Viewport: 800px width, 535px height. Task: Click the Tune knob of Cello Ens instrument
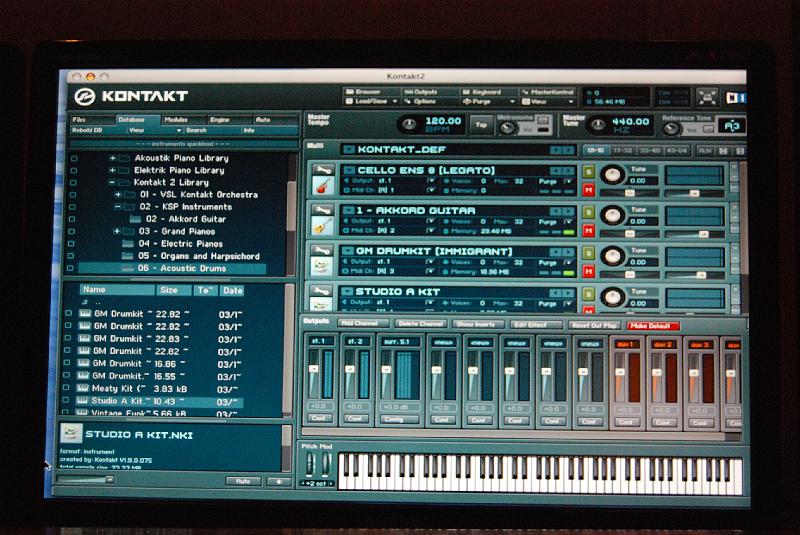pos(613,176)
